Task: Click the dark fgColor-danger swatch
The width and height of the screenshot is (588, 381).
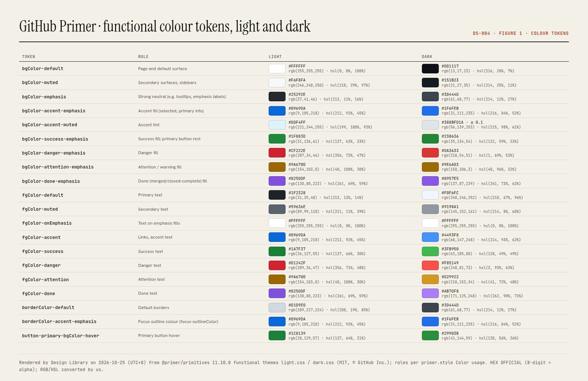Action: coord(430,265)
